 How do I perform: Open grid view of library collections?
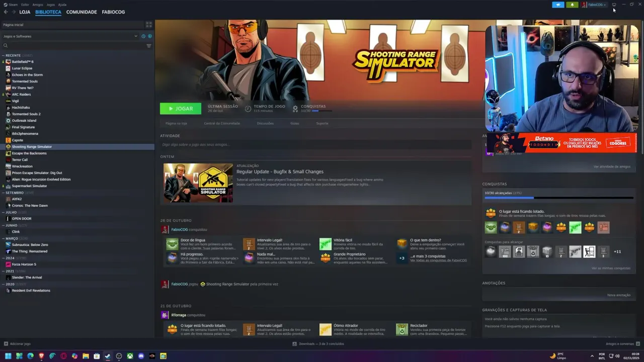pos(148,24)
